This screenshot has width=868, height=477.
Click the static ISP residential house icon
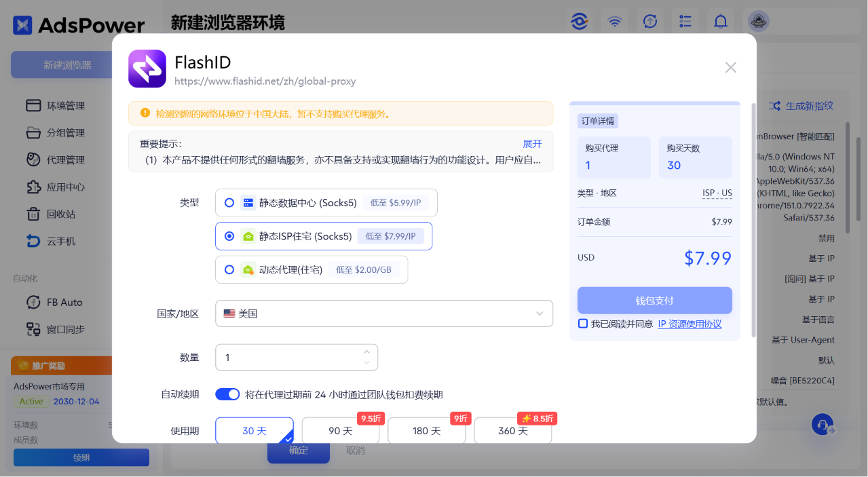point(248,236)
